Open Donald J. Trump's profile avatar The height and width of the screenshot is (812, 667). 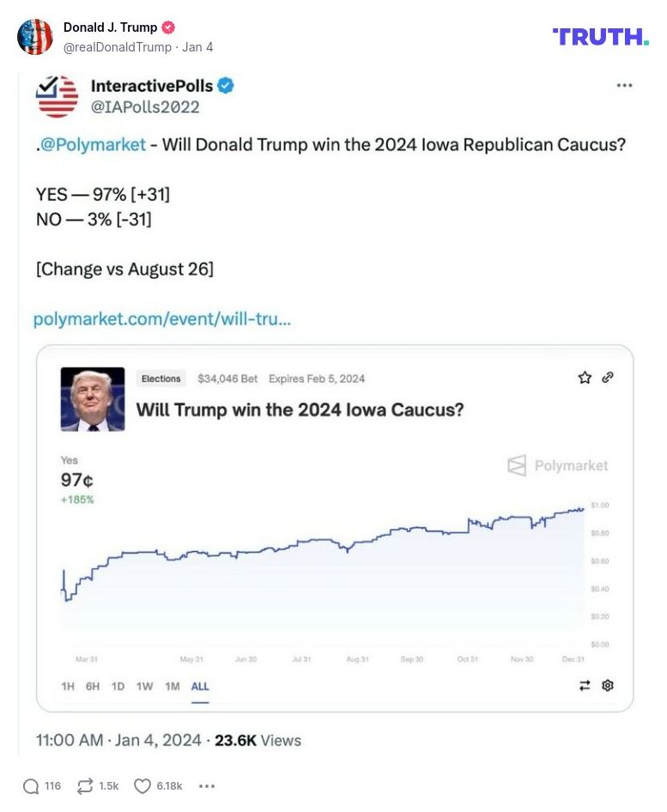pos(35,36)
